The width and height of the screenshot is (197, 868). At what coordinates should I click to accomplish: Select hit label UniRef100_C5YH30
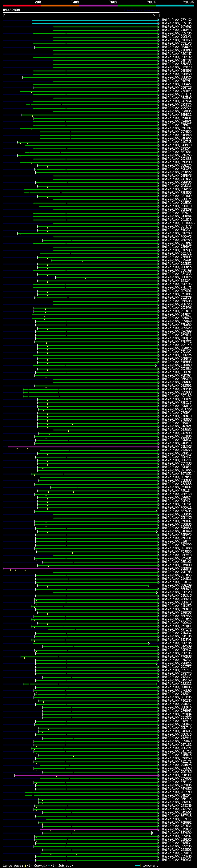click(177, 132)
